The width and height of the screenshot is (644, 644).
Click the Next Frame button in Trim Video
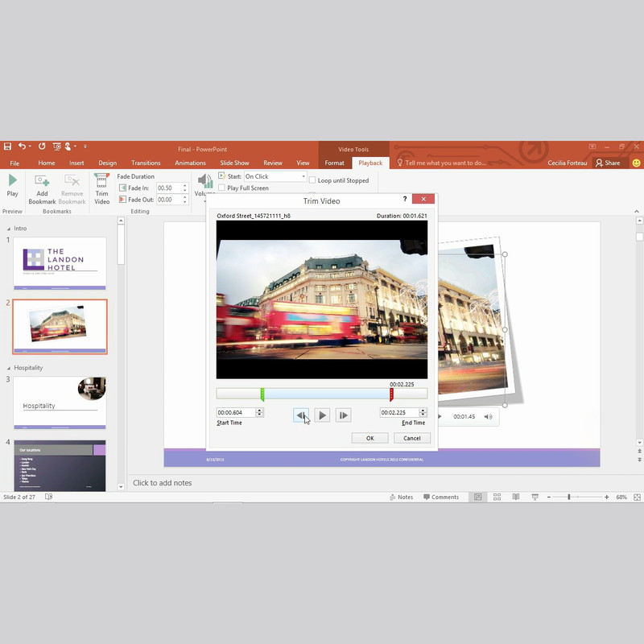pos(344,415)
